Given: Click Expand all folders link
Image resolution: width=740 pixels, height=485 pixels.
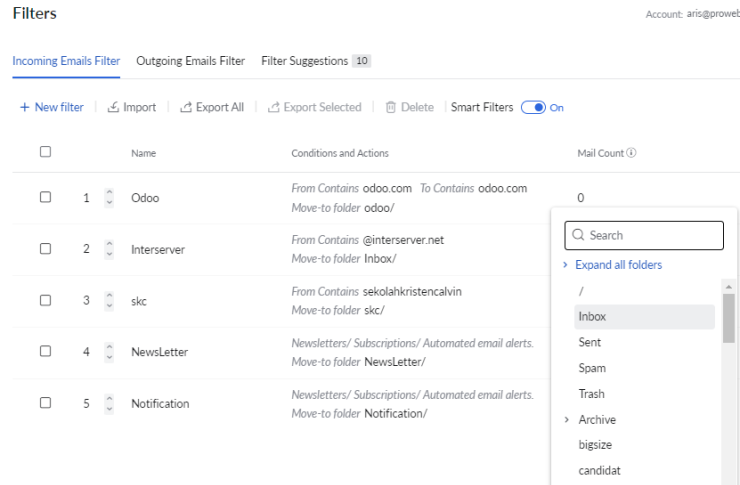Looking at the screenshot, I should [x=618, y=265].
